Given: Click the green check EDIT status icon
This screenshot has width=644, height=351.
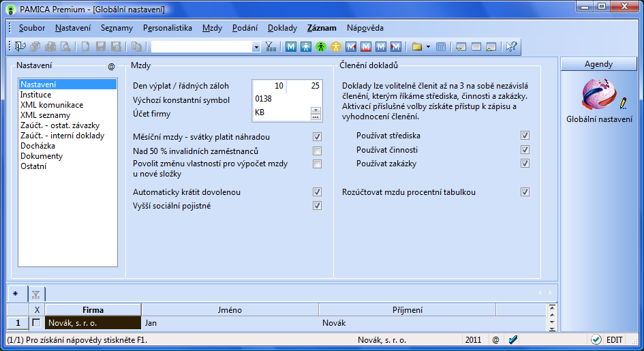Looking at the screenshot, I should click(x=596, y=339).
